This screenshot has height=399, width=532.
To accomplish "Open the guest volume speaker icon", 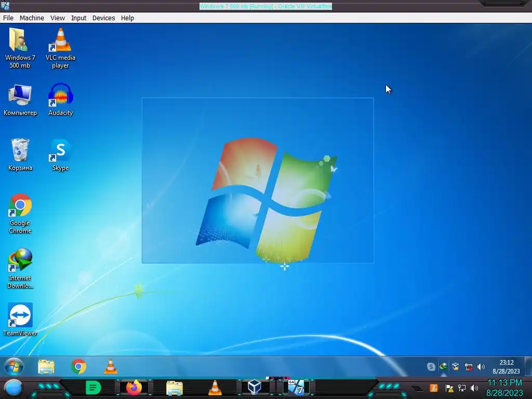I will click(x=481, y=367).
